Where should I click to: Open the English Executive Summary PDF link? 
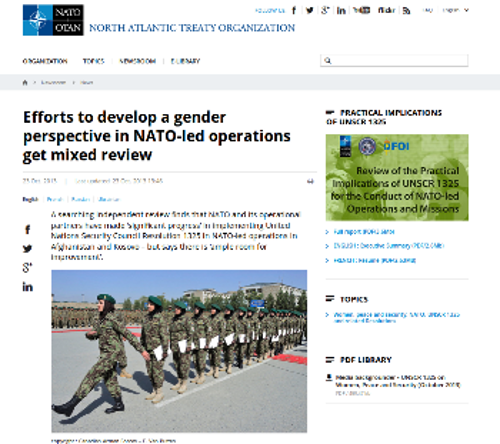point(389,246)
